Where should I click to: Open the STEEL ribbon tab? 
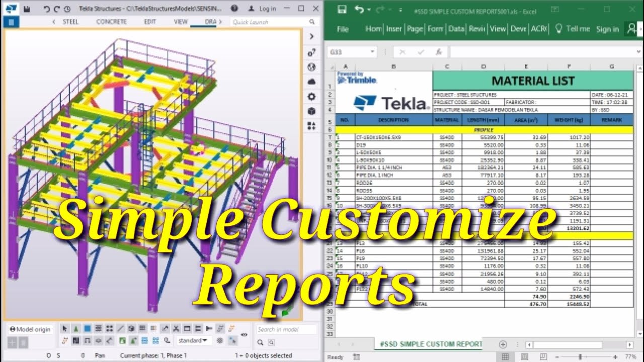pos(70,22)
